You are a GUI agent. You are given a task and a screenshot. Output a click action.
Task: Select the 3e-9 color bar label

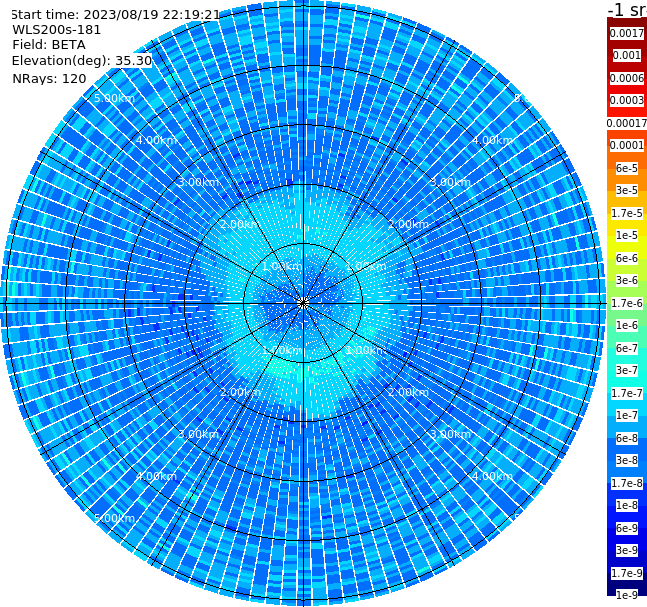click(x=627, y=550)
